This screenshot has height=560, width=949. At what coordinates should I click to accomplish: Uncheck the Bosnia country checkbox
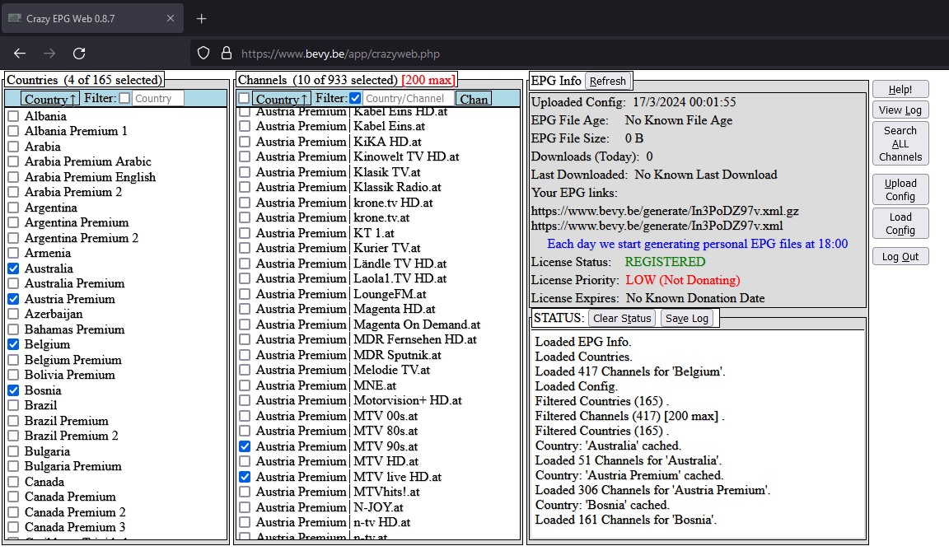coord(13,390)
